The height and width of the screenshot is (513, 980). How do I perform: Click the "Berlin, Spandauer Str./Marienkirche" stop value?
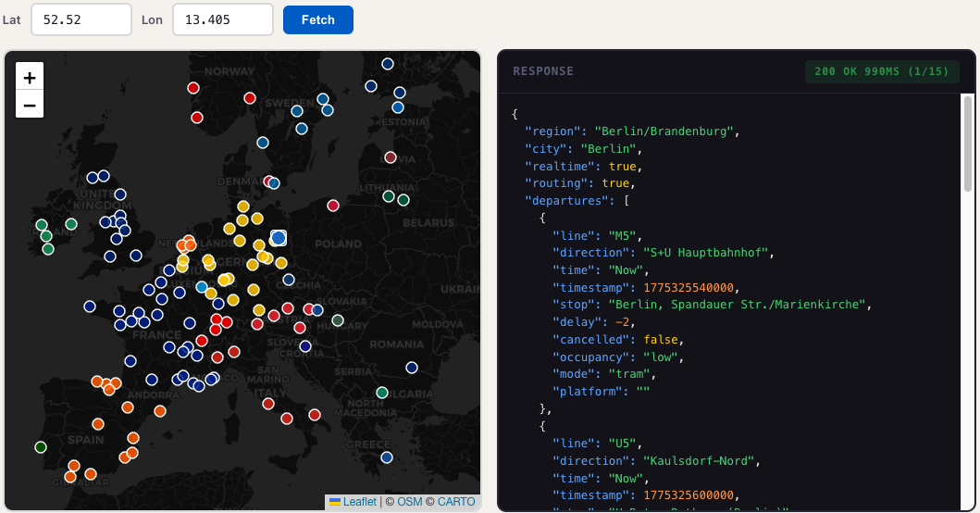pos(737,305)
